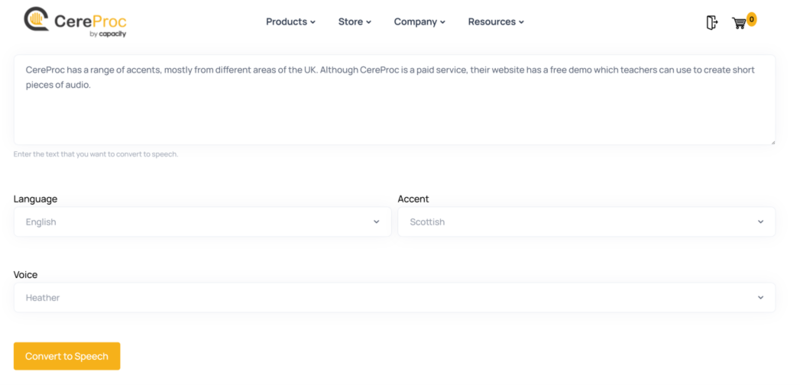The image size is (800, 385).
Task: Expand the Voice dropdown showing Heather
Action: (x=394, y=298)
